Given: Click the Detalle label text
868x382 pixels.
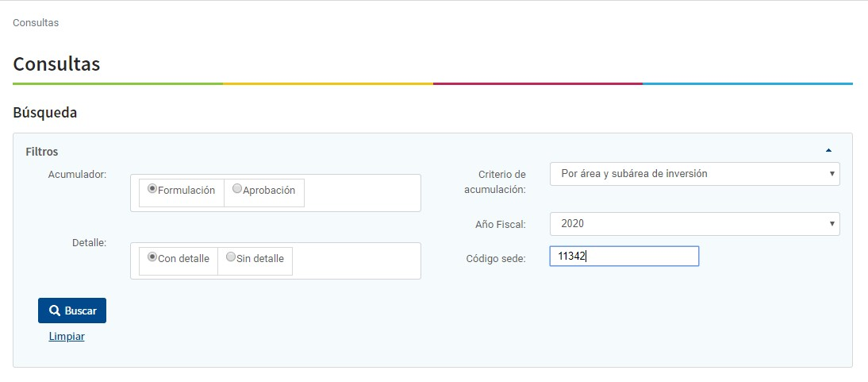Looking at the screenshot, I should (89, 242).
